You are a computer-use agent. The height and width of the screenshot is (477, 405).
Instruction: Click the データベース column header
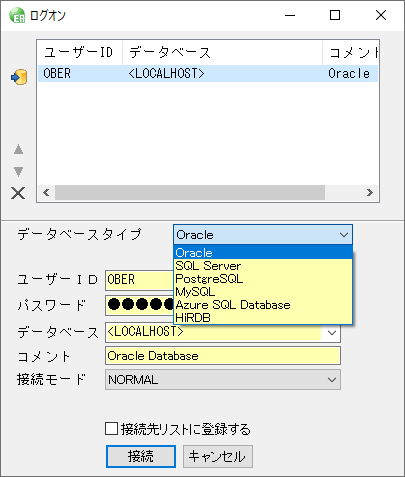(x=222, y=52)
